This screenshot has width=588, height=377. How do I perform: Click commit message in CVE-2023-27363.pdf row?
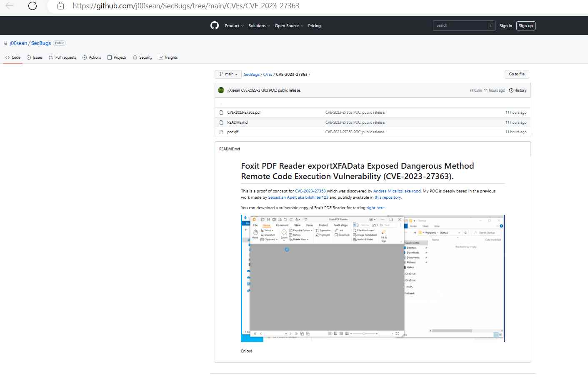[x=355, y=112]
